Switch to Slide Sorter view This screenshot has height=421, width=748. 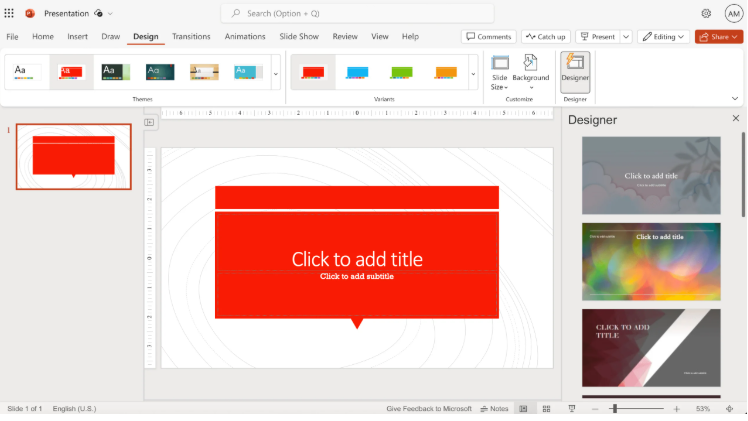coord(547,409)
